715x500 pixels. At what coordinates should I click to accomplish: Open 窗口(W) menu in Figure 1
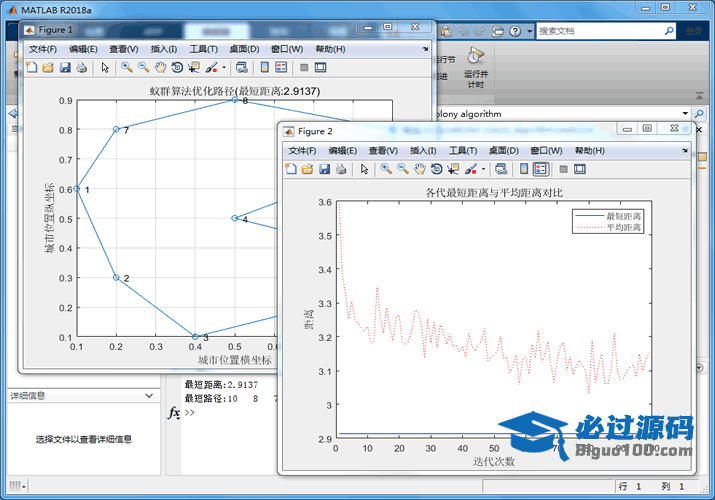coord(287,49)
